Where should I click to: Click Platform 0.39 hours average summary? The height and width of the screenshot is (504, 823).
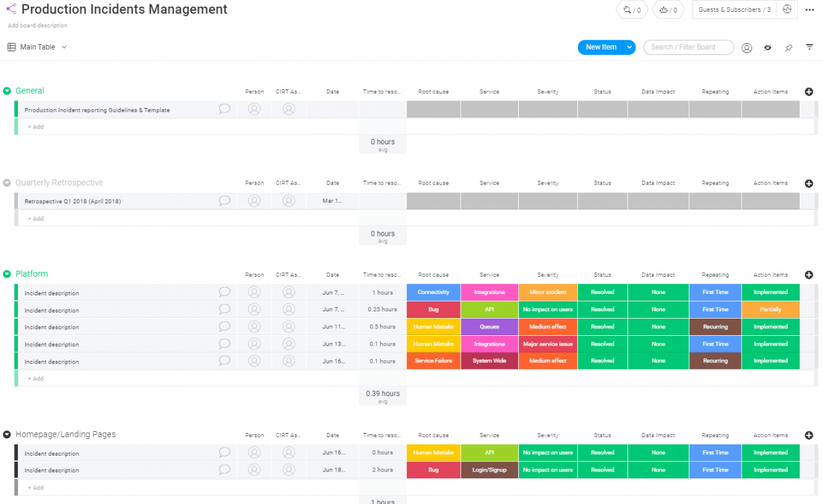tap(382, 396)
